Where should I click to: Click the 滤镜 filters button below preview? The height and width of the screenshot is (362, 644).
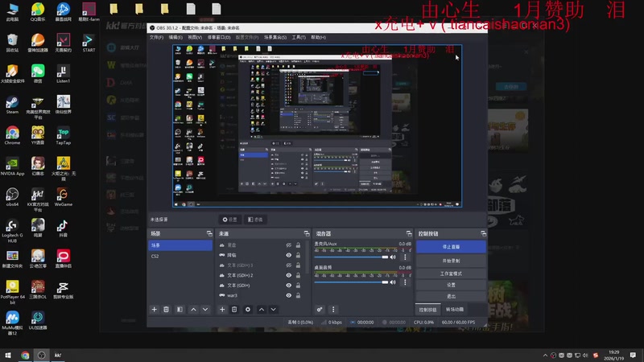255,220
